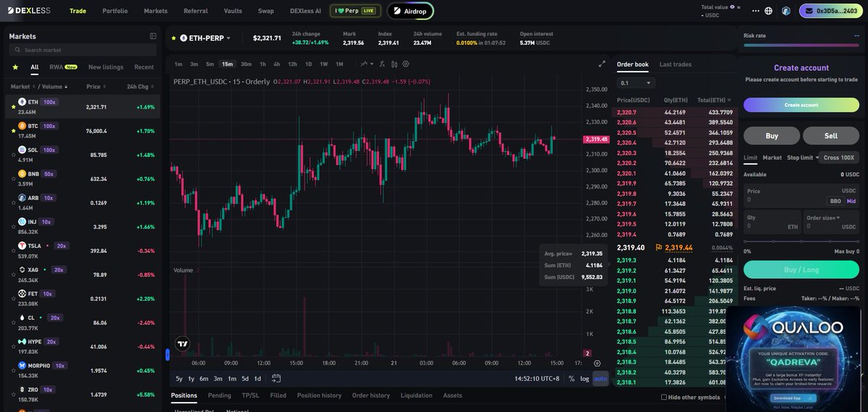Click the candlestick style icon in chart toolbar
Screen dimensions: 868x412
[396, 64]
